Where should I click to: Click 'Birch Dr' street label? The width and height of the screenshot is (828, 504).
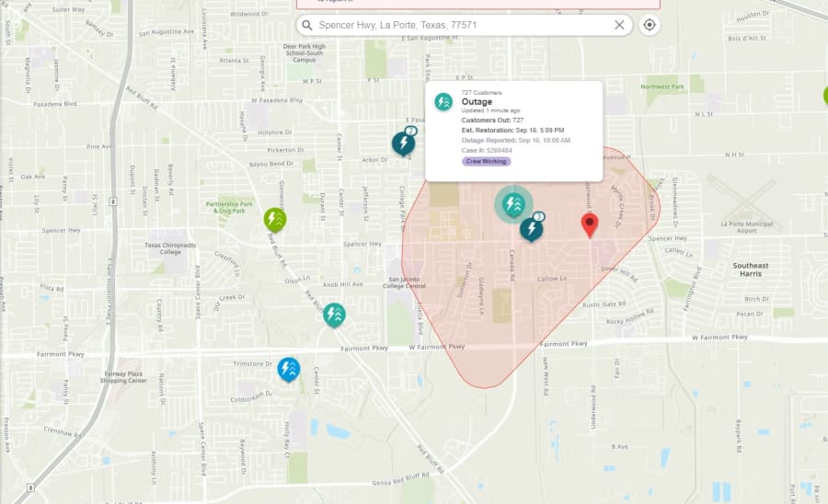click(x=756, y=299)
